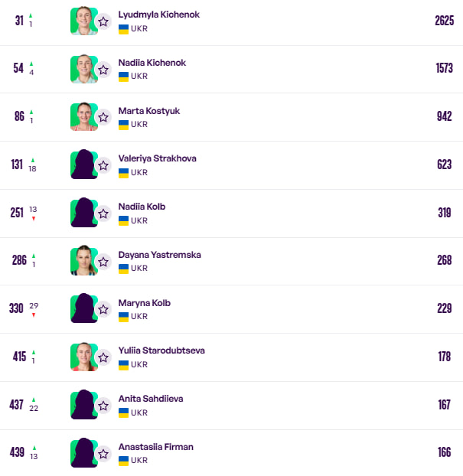Favorite Lyudmyla Kichenok with star icon

[x=103, y=21]
